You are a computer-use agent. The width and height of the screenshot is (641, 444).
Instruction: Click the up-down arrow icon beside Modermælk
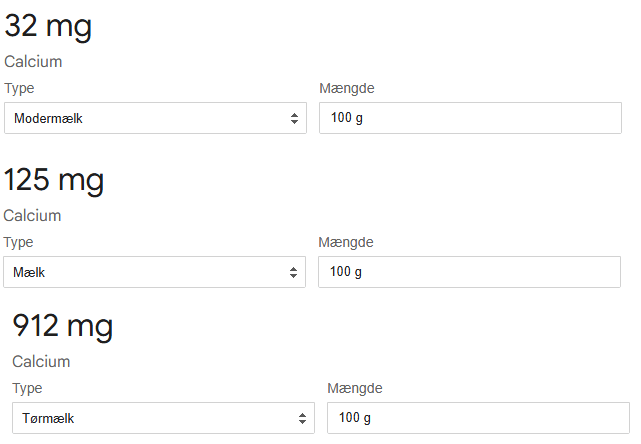point(294,119)
